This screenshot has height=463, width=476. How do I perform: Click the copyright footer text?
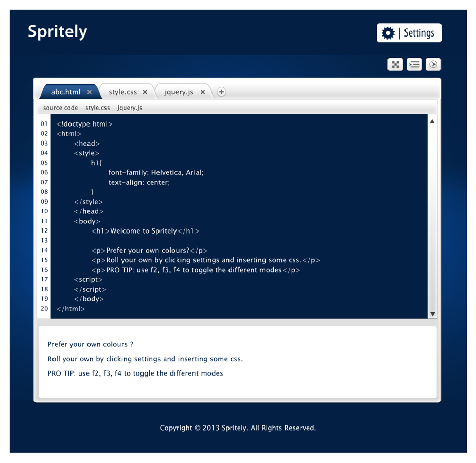(x=238, y=428)
